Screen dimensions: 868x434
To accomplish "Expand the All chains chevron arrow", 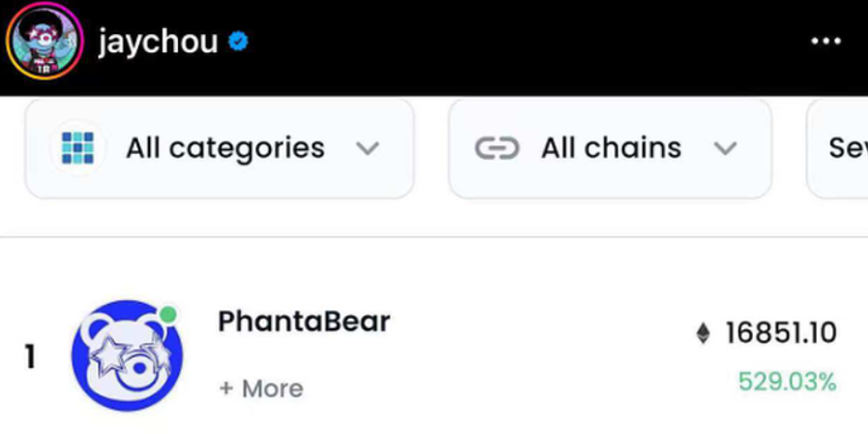I will (x=725, y=148).
